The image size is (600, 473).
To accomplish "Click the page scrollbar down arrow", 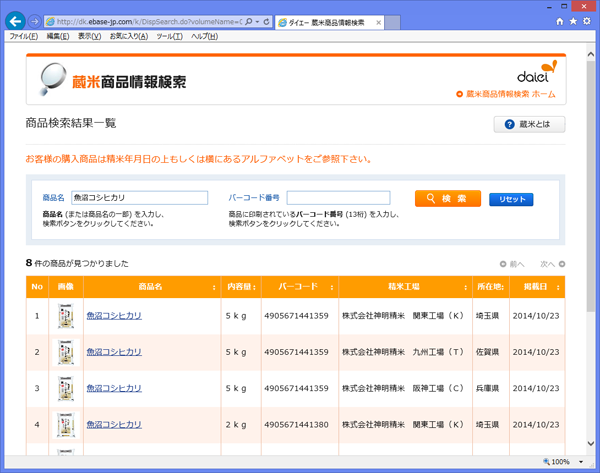I will point(590,444).
